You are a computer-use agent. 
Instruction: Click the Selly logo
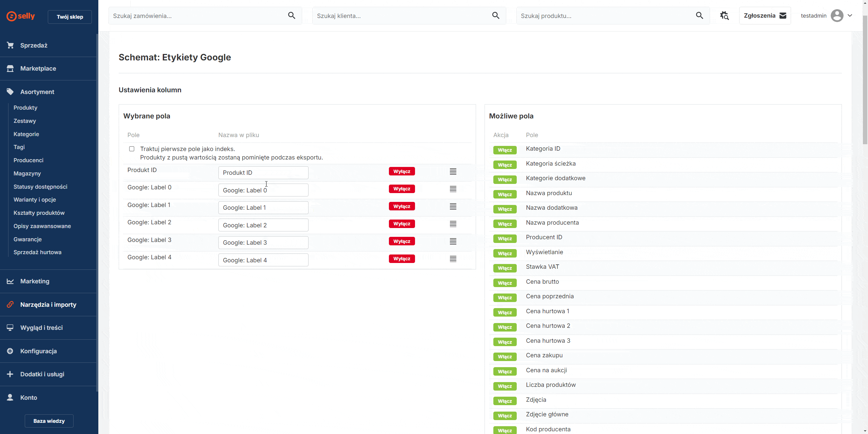click(21, 16)
